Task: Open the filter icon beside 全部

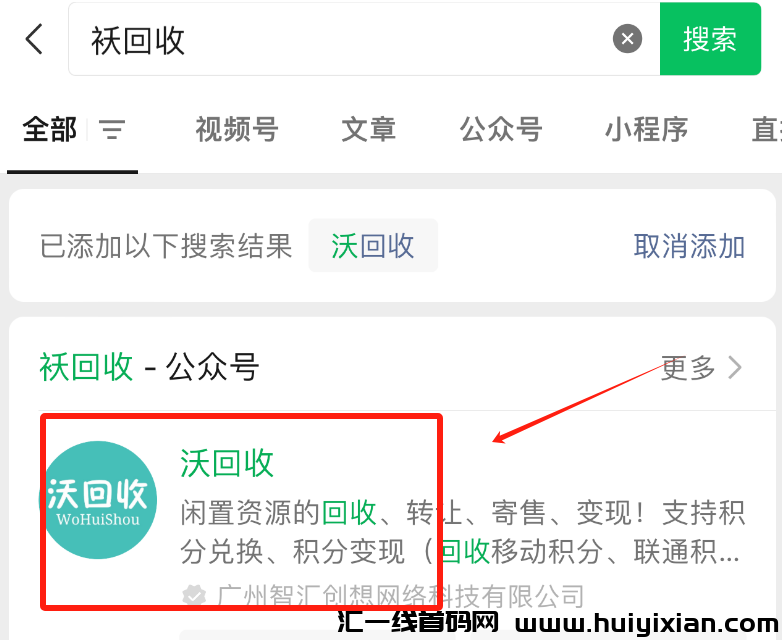Action: pyautogui.click(x=112, y=130)
